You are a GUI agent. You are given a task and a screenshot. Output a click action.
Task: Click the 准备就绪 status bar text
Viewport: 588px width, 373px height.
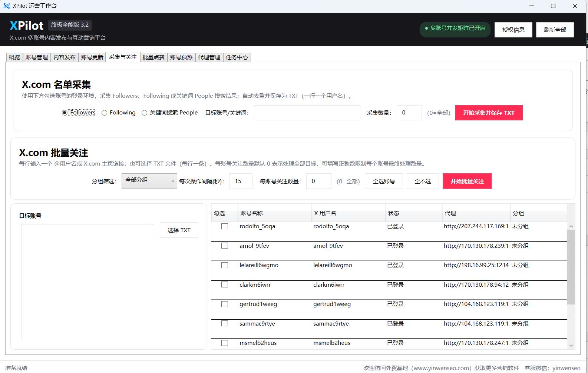click(x=16, y=368)
